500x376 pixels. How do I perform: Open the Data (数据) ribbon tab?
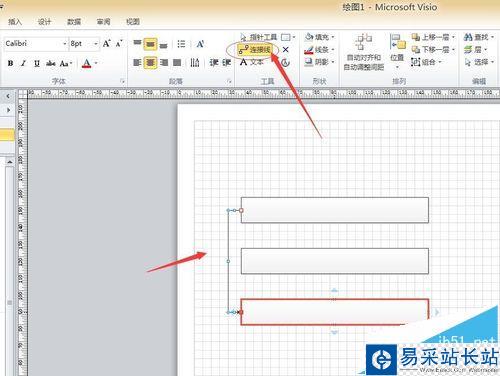point(74,22)
